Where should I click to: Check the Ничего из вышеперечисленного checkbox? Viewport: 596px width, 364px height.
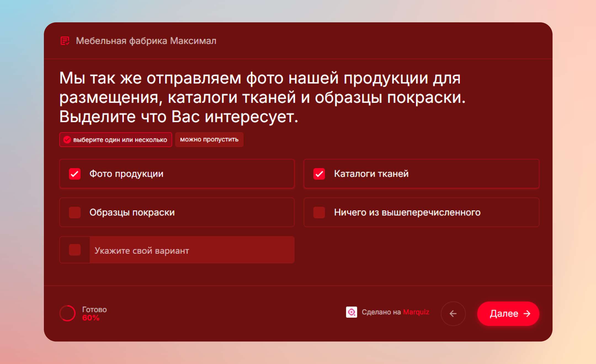coord(319,212)
